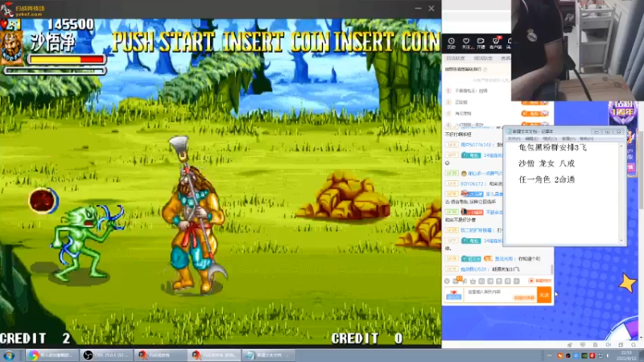
Task: Click chat username 用户50776143
Action: click(x=476, y=145)
